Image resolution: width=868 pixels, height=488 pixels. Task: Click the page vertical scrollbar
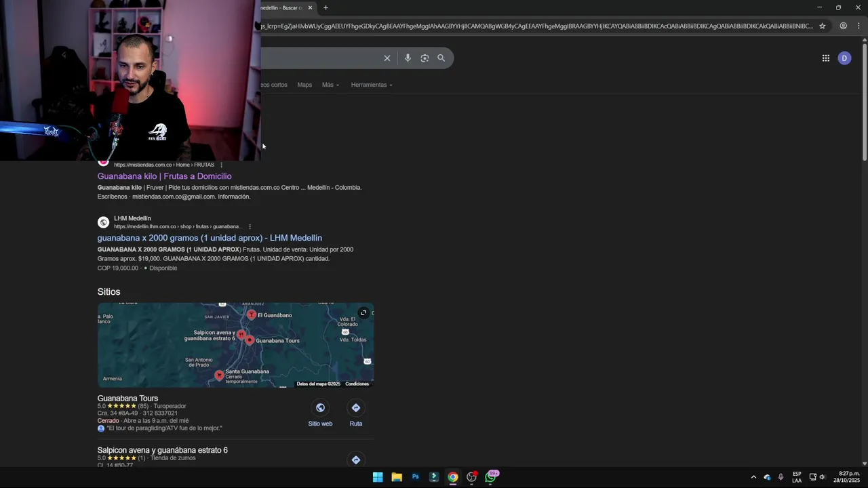pos(865,102)
